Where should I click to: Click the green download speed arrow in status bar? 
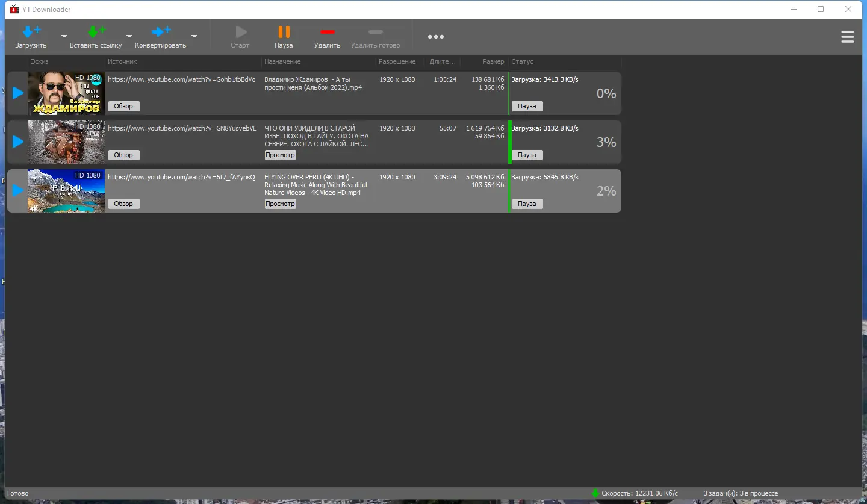[595, 494]
